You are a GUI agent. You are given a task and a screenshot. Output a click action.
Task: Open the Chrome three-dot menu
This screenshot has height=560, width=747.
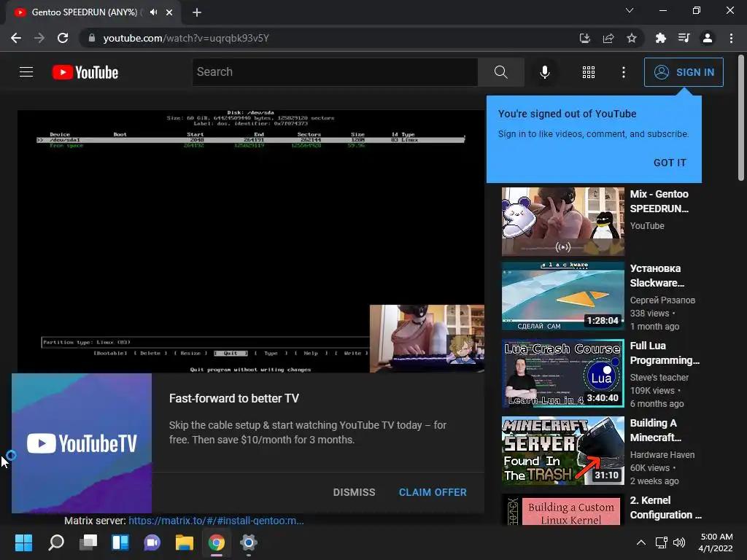731,38
